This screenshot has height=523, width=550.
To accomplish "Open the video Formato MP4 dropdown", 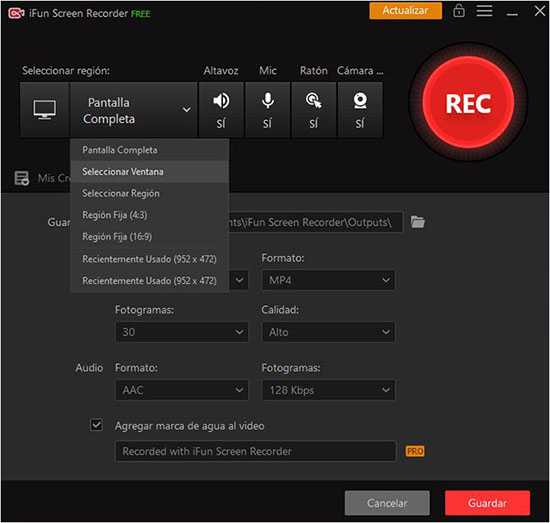I will (x=329, y=280).
